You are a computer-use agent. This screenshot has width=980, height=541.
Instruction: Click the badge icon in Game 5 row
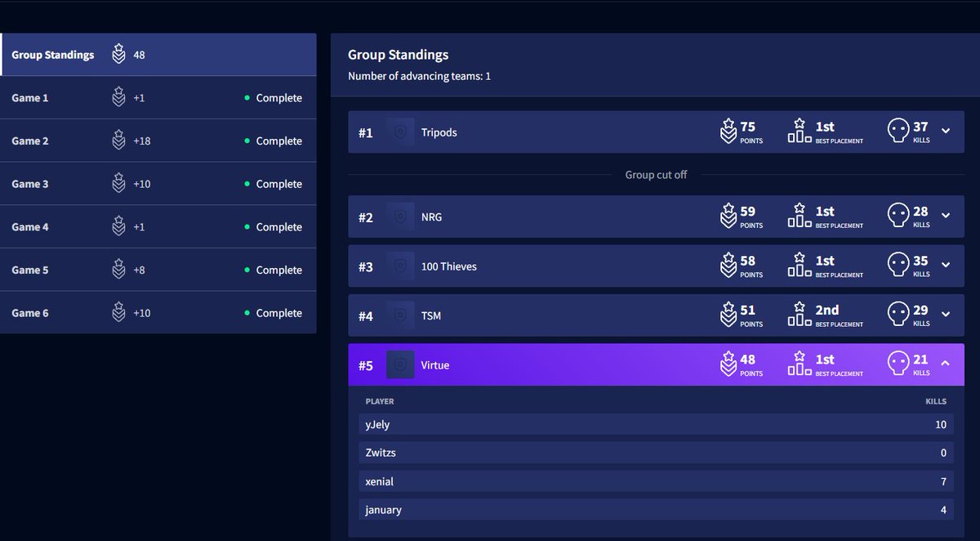click(119, 270)
